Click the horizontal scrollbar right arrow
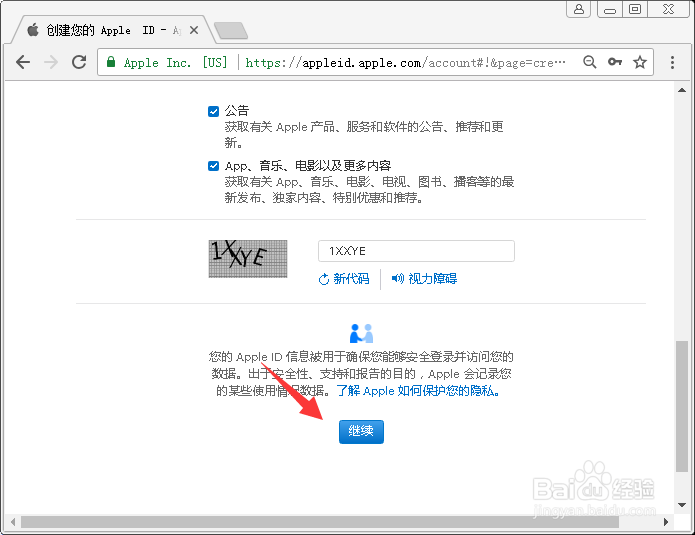The width and height of the screenshot is (695, 535). click(x=666, y=522)
